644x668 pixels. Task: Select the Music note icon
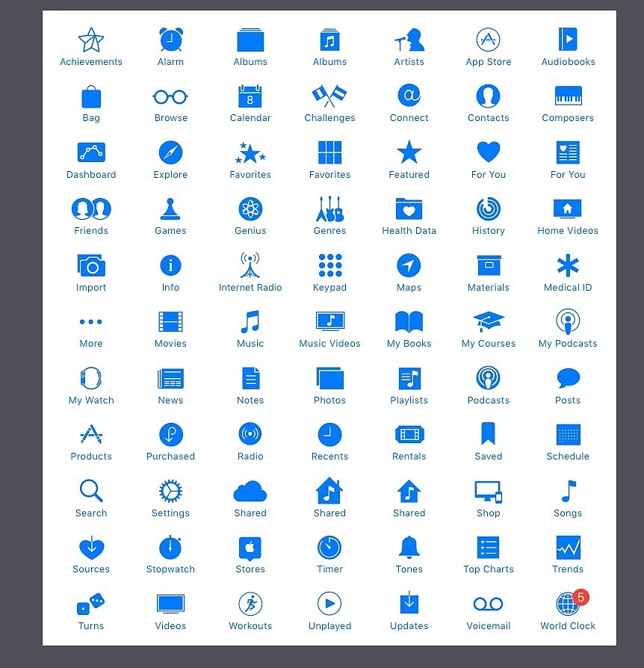click(250, 321)
